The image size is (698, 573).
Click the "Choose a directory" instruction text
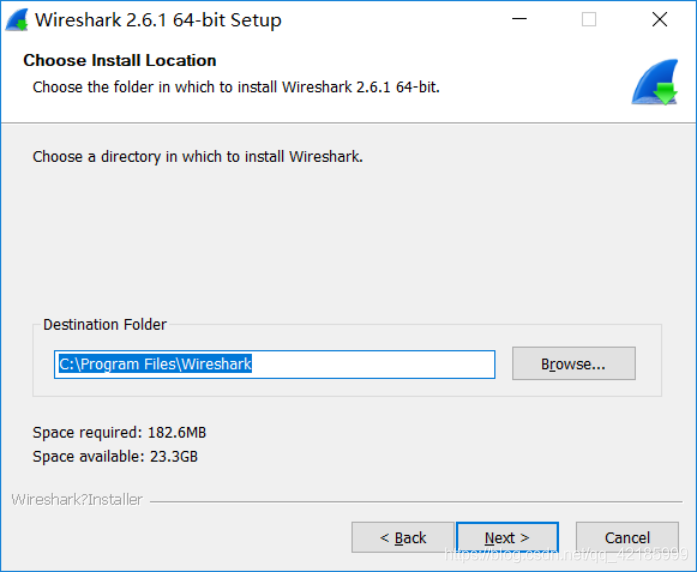click(x=197, y=157)
